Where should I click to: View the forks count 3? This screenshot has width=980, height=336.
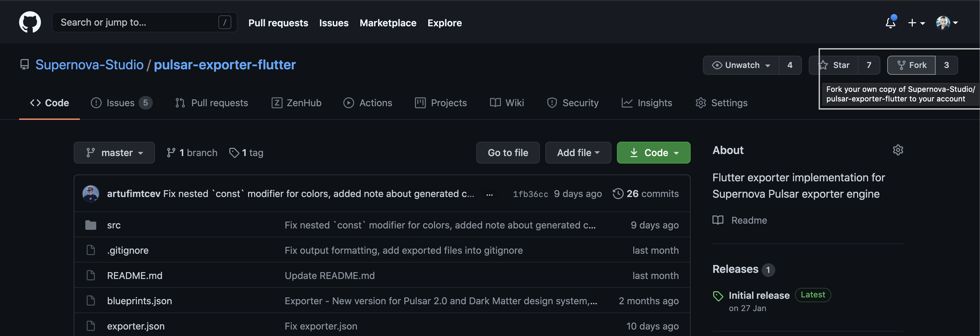[x=946, y=65]
